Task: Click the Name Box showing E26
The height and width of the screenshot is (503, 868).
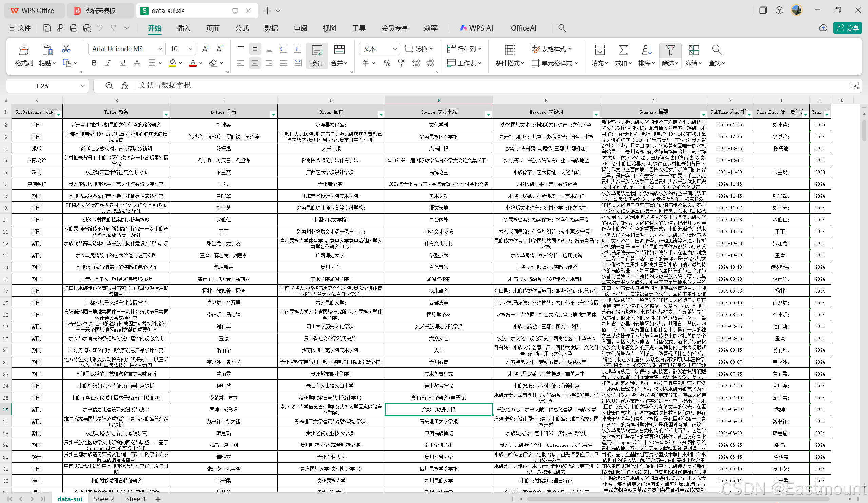Action: [x=43, y=86]
